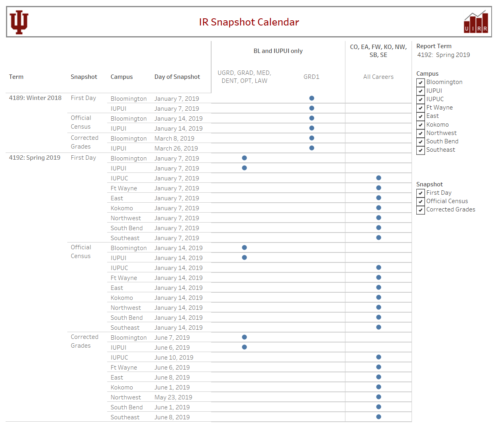The width and height of the screenshot is (498, 448).
Task: Click the 'BL and IUPUI only' header
Action: point(278,51)
